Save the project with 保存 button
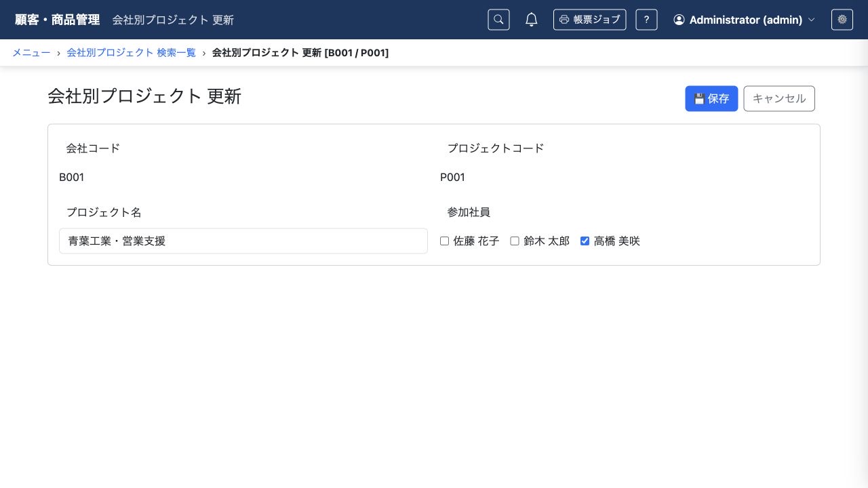 [711, 98]
